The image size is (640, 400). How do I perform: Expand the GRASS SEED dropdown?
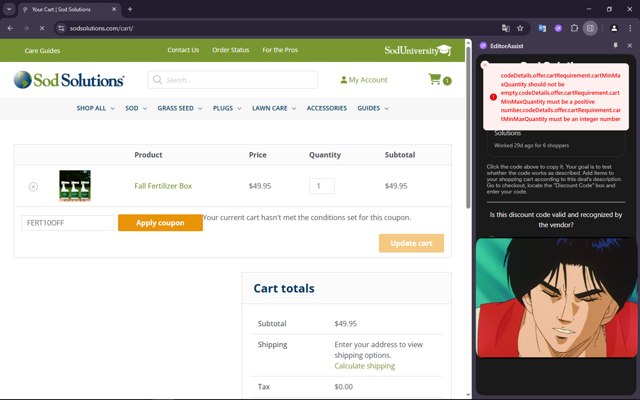click(180, 108)
